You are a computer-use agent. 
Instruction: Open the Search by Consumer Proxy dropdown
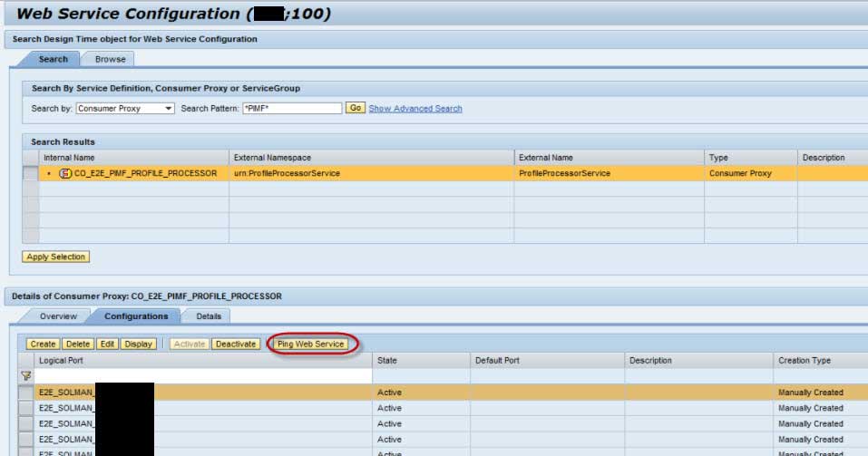click(125, 109)
